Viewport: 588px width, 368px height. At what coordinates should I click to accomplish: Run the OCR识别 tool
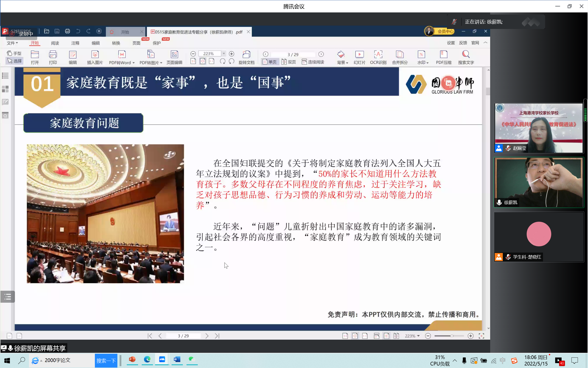tap(378, 57)
